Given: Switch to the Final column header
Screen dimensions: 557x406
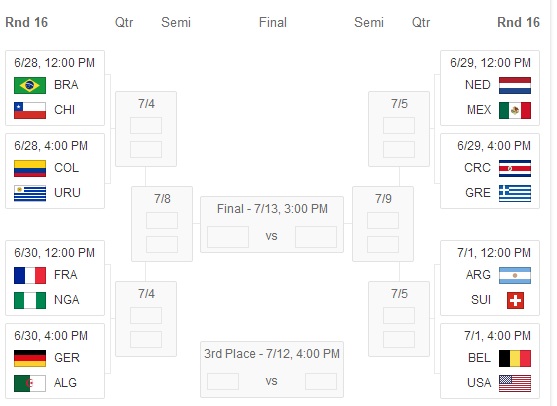Looking at the screenshot, I should pos(272,22).
